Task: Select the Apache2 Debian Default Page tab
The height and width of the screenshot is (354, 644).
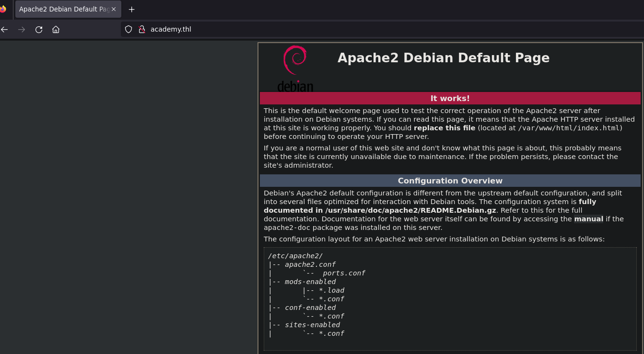Action: (63, 9)
